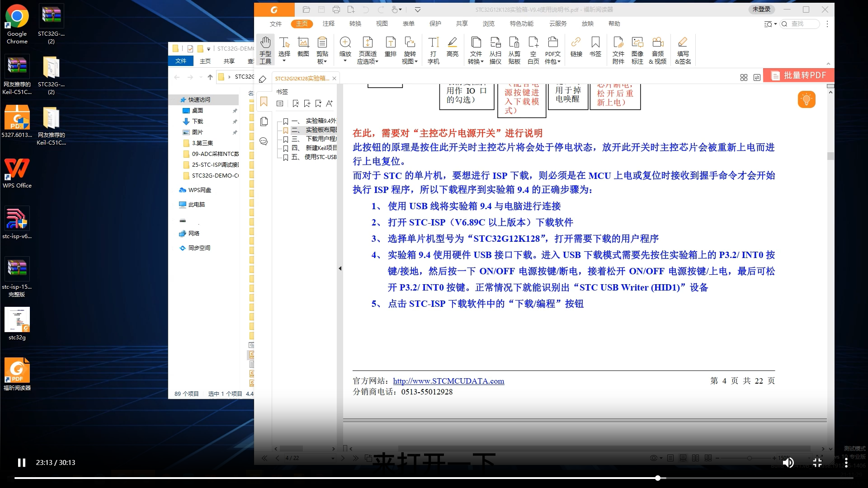The image size is (868, 488).
Task: Click the Open file icon in the quick access bar
Action: pos(306,9)
